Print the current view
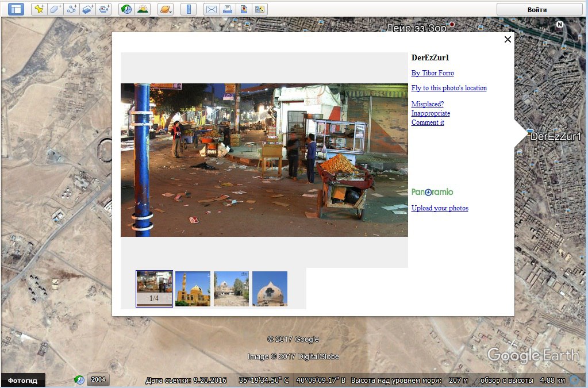 228,9
